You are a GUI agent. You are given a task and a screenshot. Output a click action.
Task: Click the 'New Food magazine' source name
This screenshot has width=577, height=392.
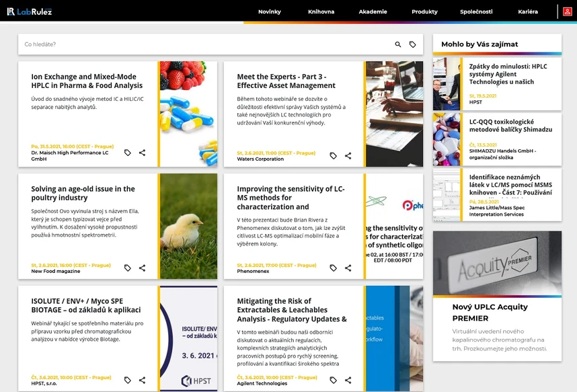56,271
